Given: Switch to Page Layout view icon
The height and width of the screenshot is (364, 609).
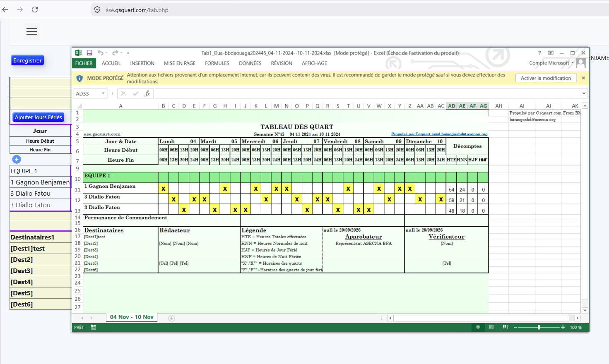Looking at the screenshot, I should point(491,327).
